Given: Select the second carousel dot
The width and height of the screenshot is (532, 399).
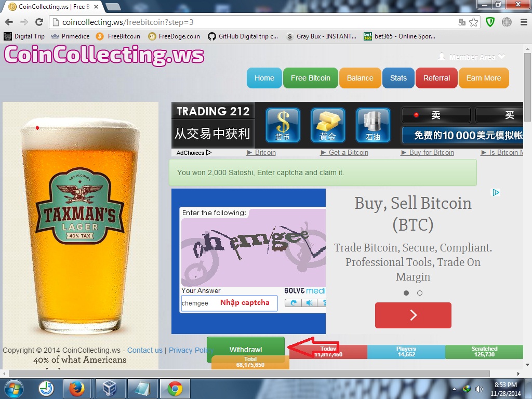Looking at the screenshot, I should click(420, 293).
